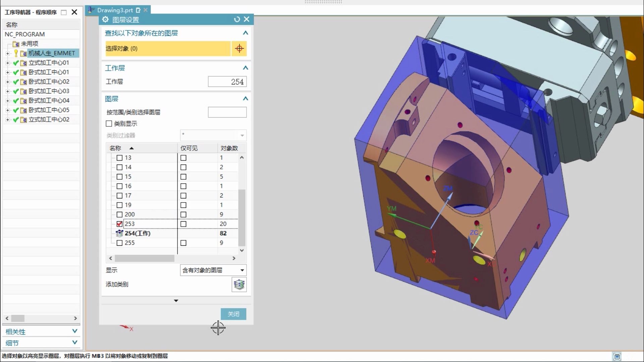The width and height of the screenshot is (644, 362).
Task: Click the select object crosshair icon
Action: [x=239, y=49]
